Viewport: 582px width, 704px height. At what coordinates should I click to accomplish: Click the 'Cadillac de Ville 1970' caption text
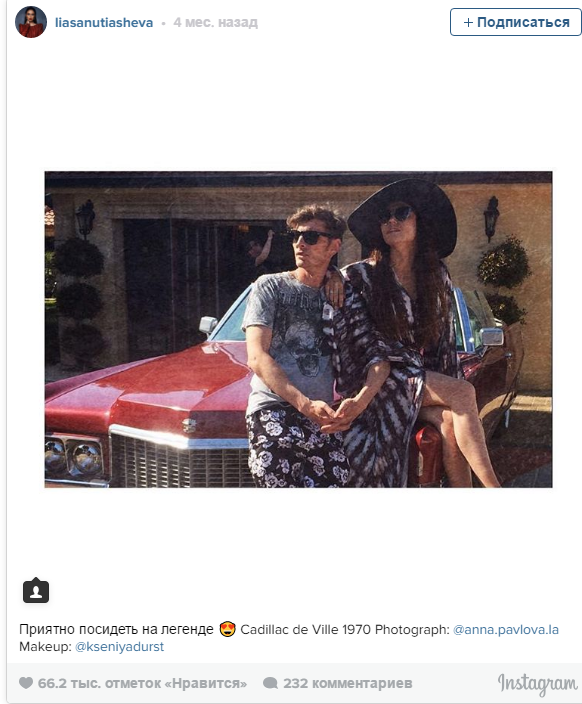click(306, 629)
